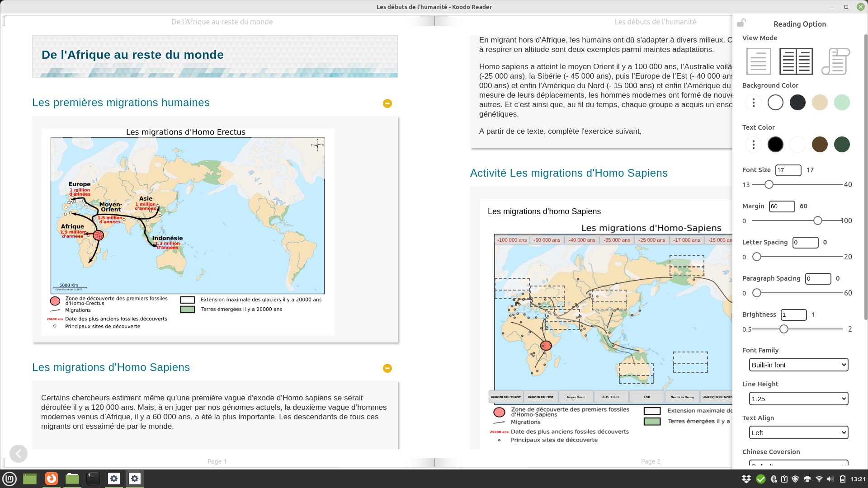The width and height of the screenshot is (868, 488).
Task: Click the Detroit de Bering label tile
Action: click(x=682, y=397)
